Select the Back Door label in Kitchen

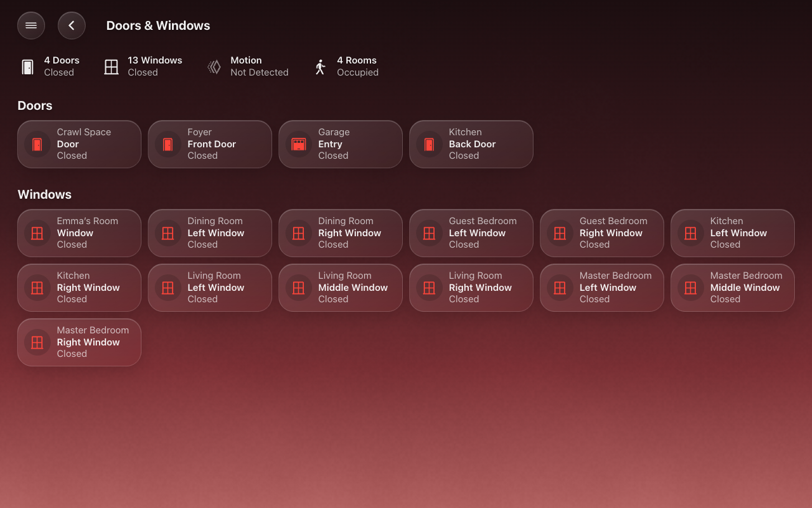click(x=473, y=144)
